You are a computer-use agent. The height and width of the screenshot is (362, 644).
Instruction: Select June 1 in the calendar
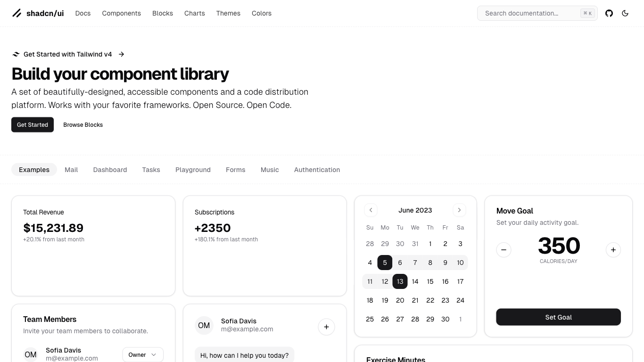tap(430, 244)
